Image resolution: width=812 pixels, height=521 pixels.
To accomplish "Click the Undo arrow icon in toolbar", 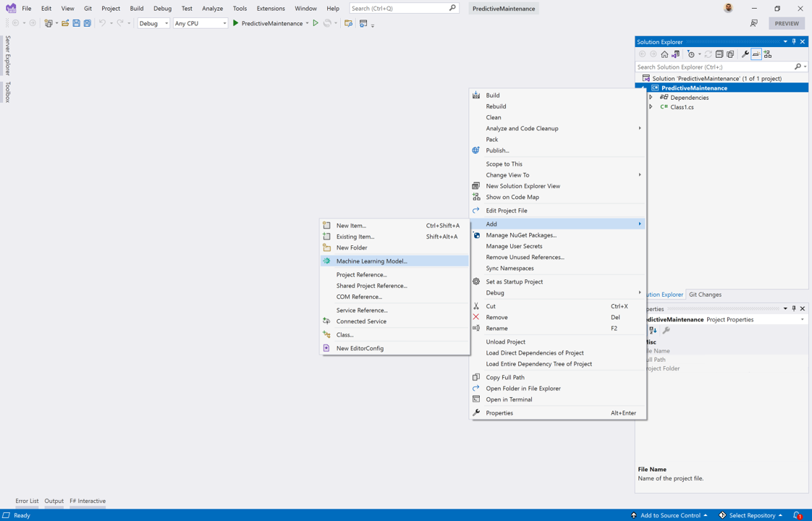I will [x=103, y=23].
